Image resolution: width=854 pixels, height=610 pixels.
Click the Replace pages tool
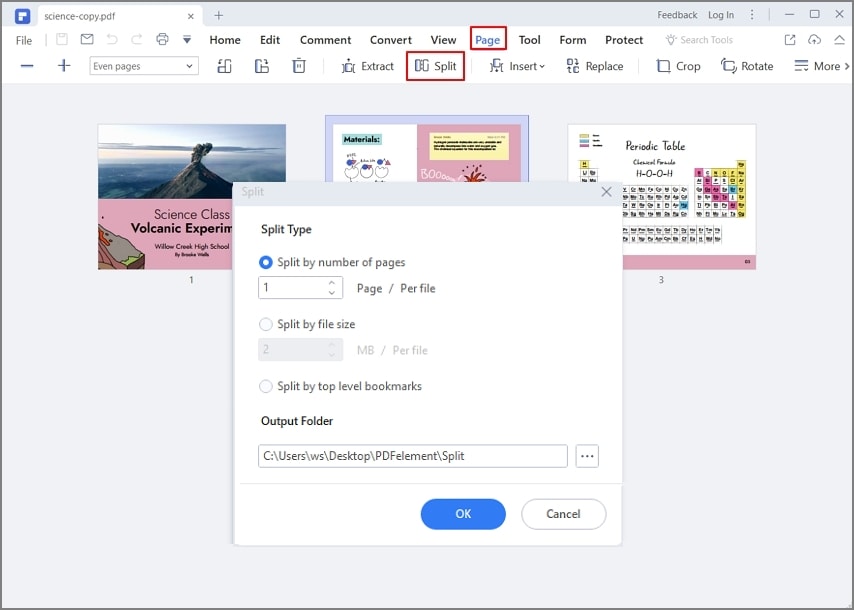595,66
